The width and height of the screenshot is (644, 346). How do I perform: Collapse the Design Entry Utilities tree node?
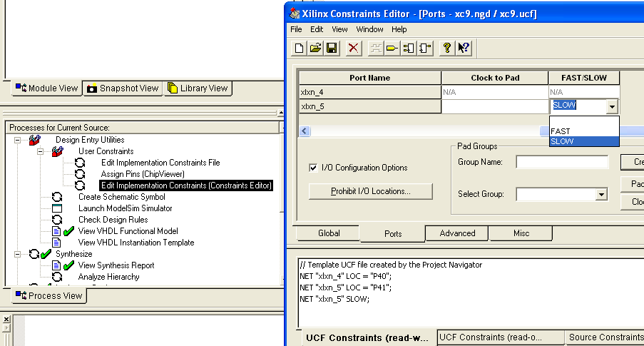tap(17, 140)
